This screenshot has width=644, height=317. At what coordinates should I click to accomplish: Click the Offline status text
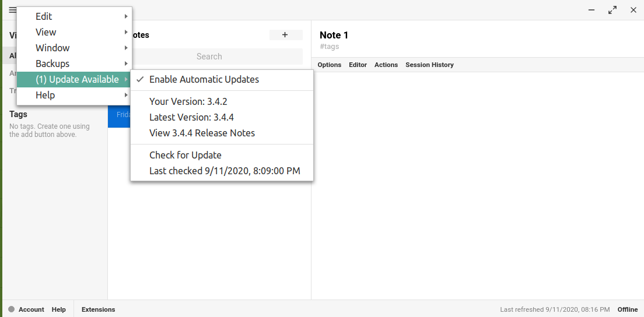tap(628, 309)
